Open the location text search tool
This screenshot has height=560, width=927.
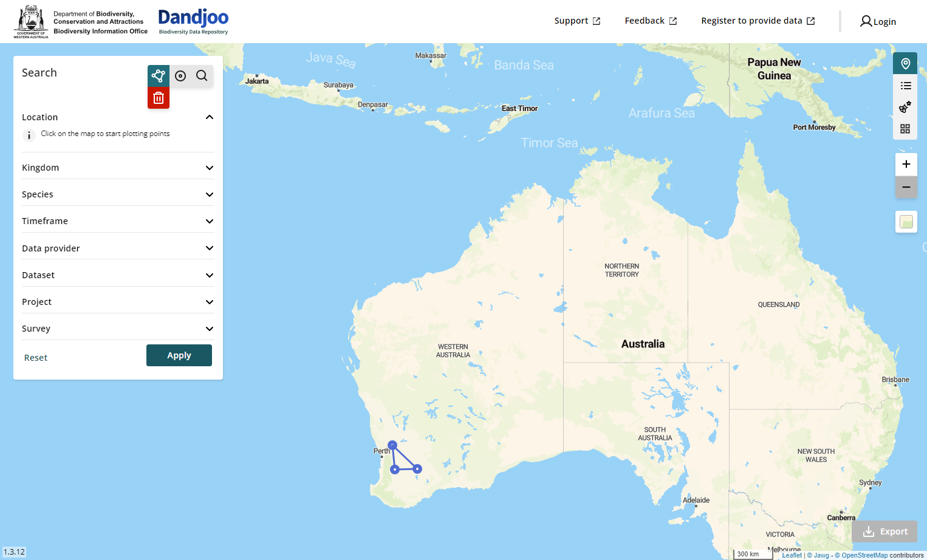pos(202,76)
